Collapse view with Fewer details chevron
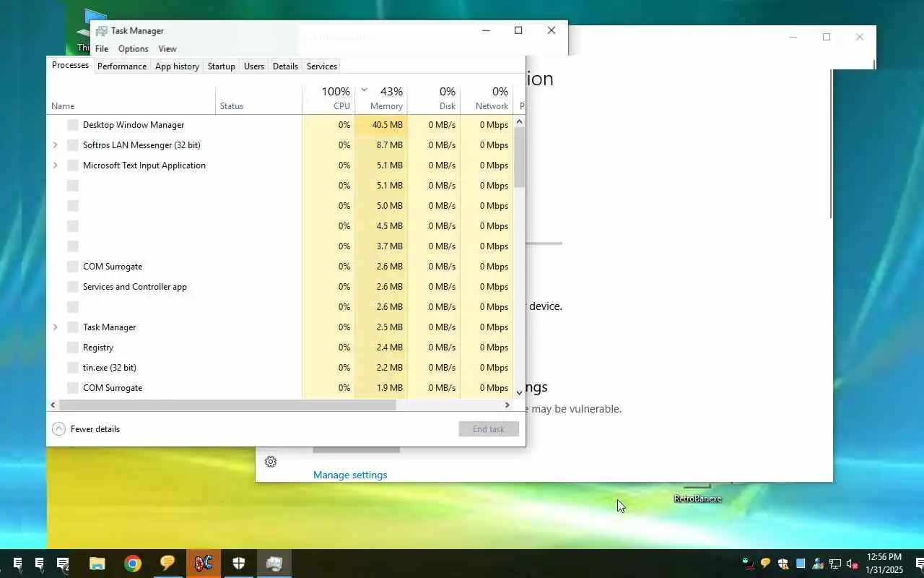924x578 pixels. tap(58, 429)
